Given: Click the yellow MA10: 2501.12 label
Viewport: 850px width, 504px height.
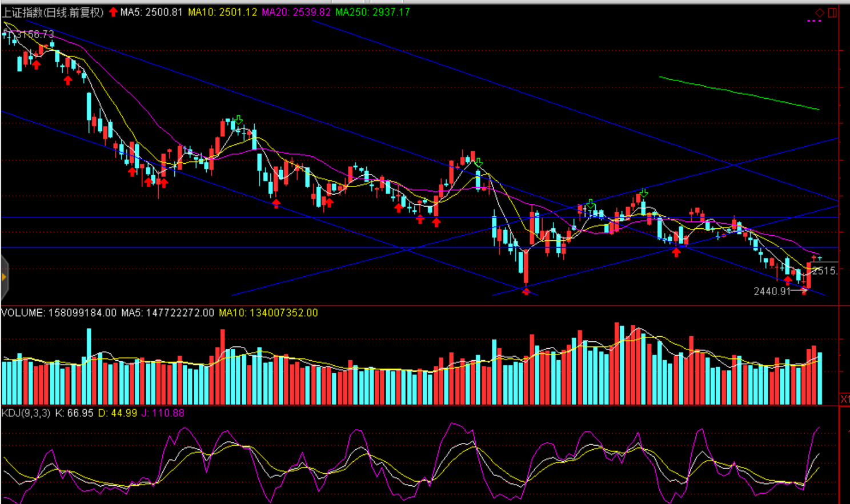Looking at the screenshot, I should click(222, 12).
